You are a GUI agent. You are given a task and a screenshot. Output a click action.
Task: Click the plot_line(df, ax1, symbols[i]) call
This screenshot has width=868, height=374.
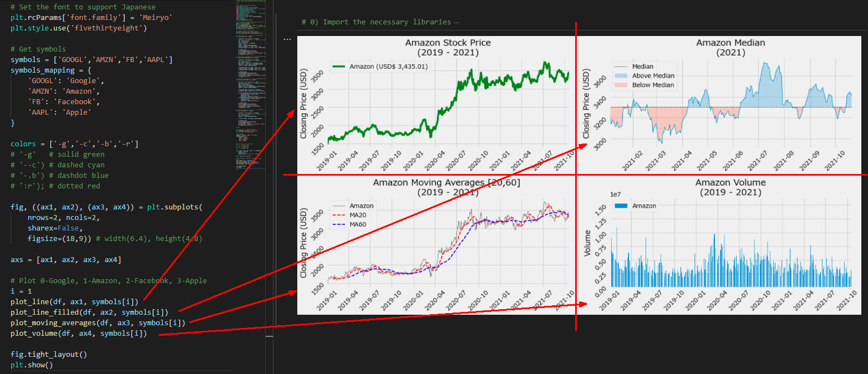coord(74,301)
